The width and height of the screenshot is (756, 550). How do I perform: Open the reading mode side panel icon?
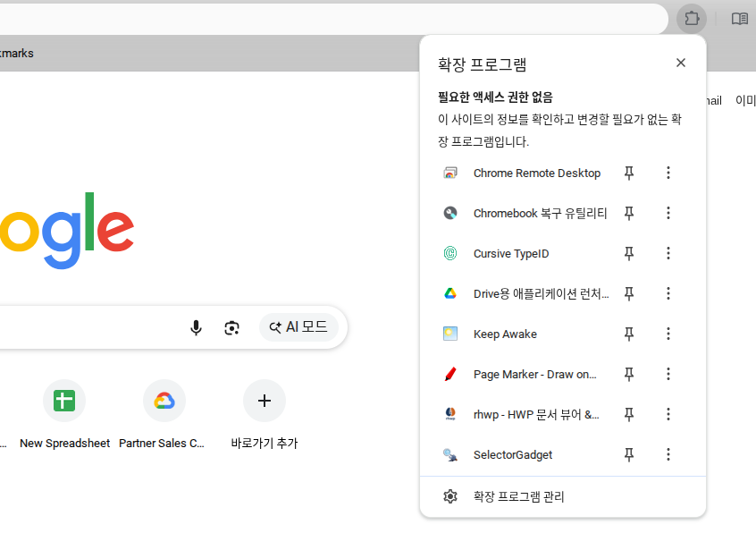[739, 18]
